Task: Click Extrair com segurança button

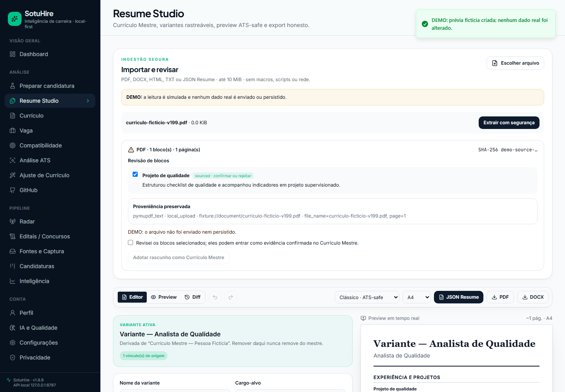Action: (x=509, y=123)
